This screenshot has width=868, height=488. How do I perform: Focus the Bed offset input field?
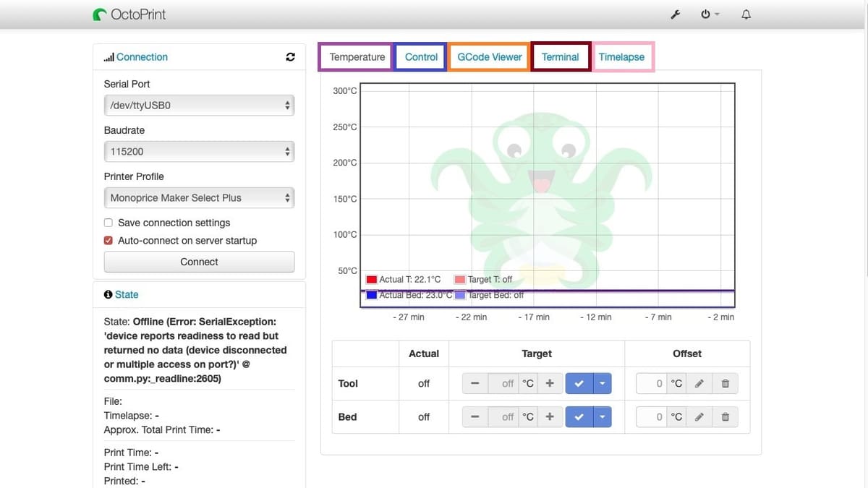pos(652,417)
